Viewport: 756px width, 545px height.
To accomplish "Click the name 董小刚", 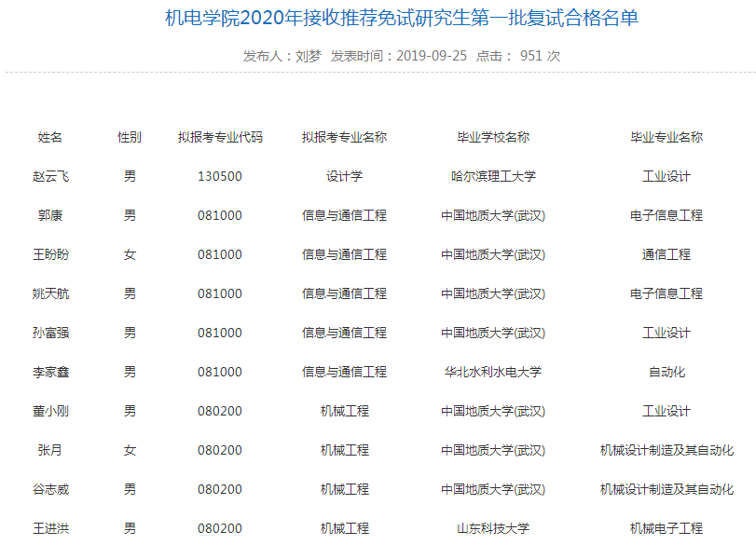I will click(x=50, y=411).
